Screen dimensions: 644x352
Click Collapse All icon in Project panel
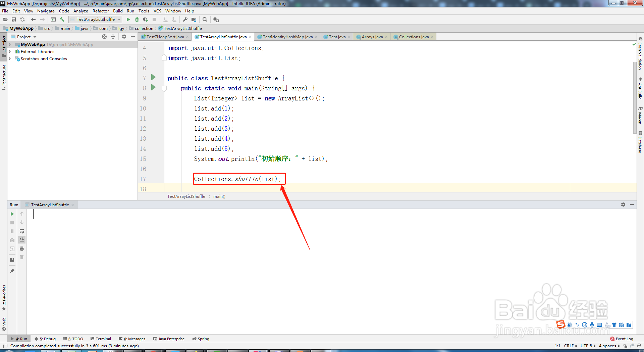pyautogui.click(x=113, y=37)
